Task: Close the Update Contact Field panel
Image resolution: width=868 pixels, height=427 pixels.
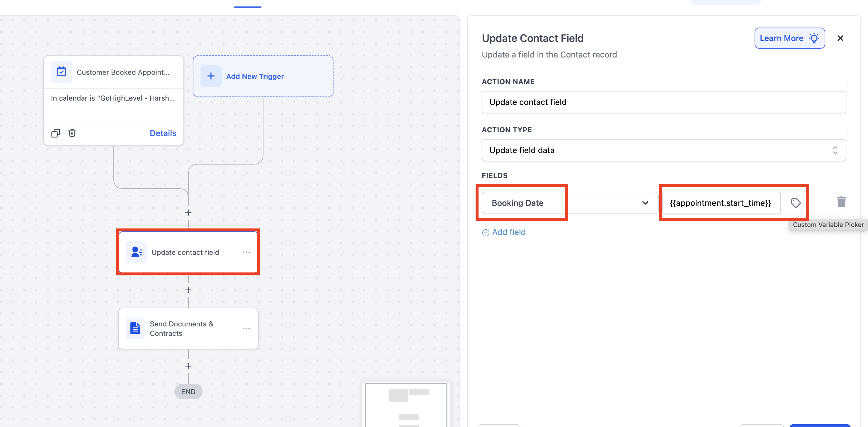Action: [840, 38]
